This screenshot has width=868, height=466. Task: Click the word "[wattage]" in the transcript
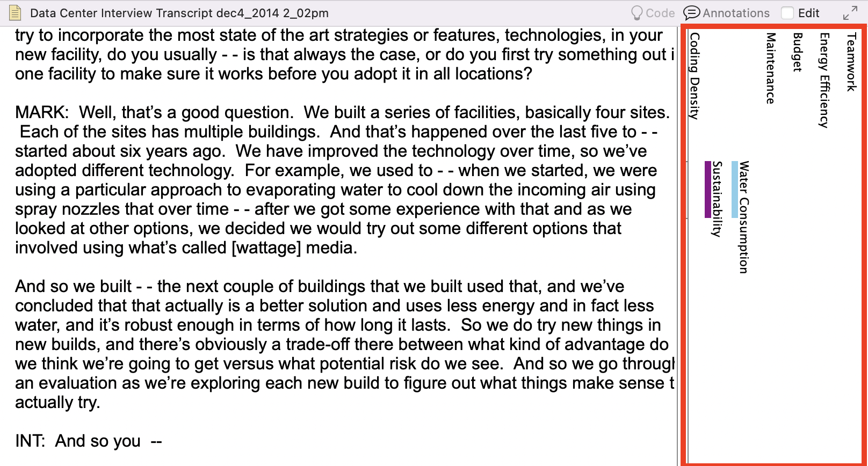coord(266,247)
